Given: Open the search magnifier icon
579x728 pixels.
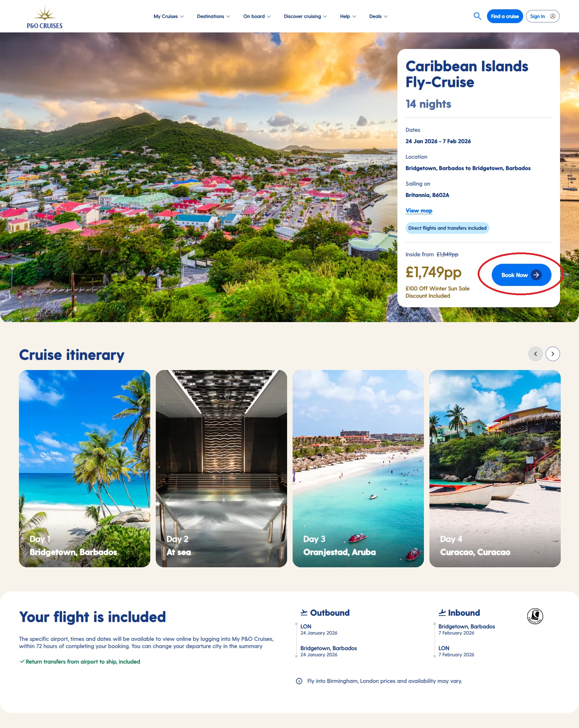Looking at the screenshot, I should click(477, 16).
